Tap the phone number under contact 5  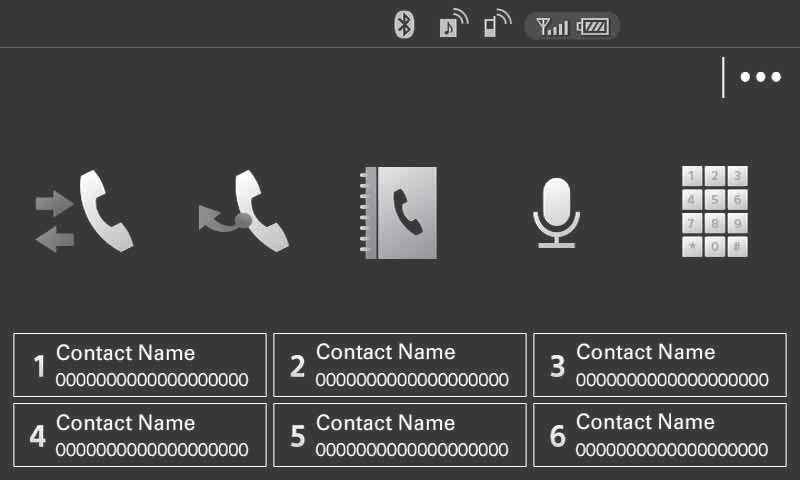click(412, 449)
